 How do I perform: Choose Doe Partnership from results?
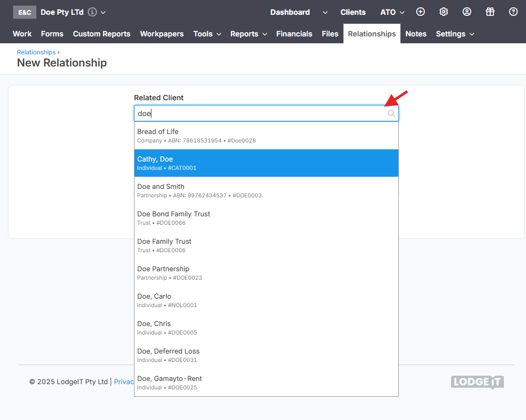tap(266, 273)
